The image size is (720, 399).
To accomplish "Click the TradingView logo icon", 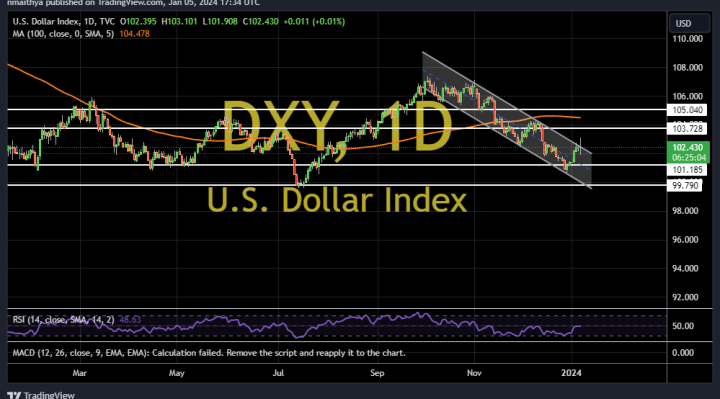I will [14, 395].
